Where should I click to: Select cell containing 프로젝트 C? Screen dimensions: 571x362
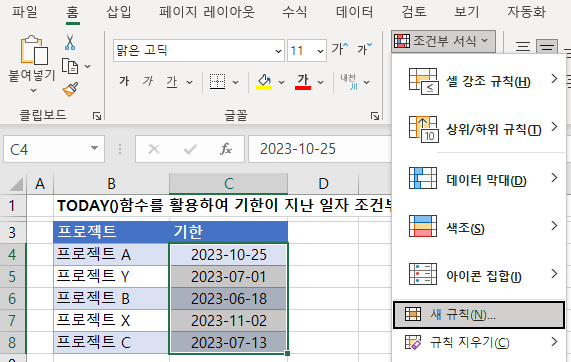[111, 342]
